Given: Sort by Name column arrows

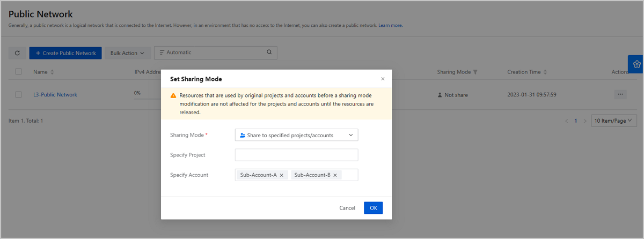Looking at the screenshot, I should (x=52, y=72).
